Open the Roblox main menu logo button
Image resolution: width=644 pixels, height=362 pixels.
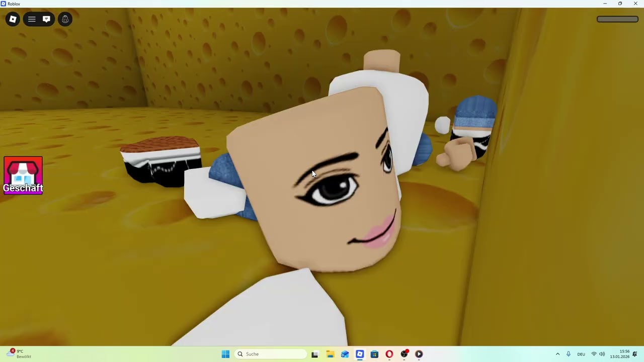pos(13,19)
